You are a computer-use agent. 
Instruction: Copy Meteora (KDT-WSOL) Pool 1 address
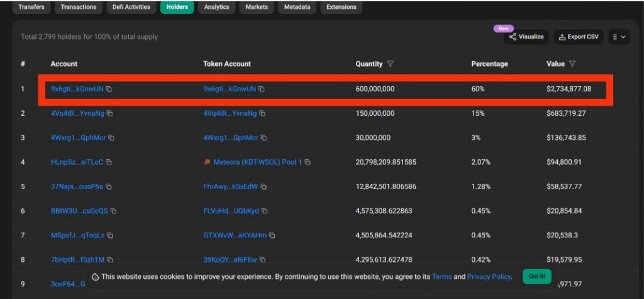click(x=308, y=162)
